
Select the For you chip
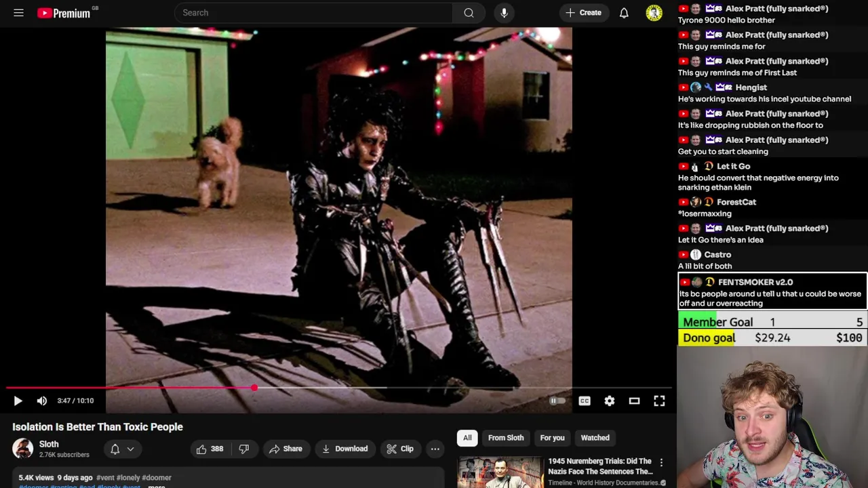pyautogui.click(x=552, y=438)
